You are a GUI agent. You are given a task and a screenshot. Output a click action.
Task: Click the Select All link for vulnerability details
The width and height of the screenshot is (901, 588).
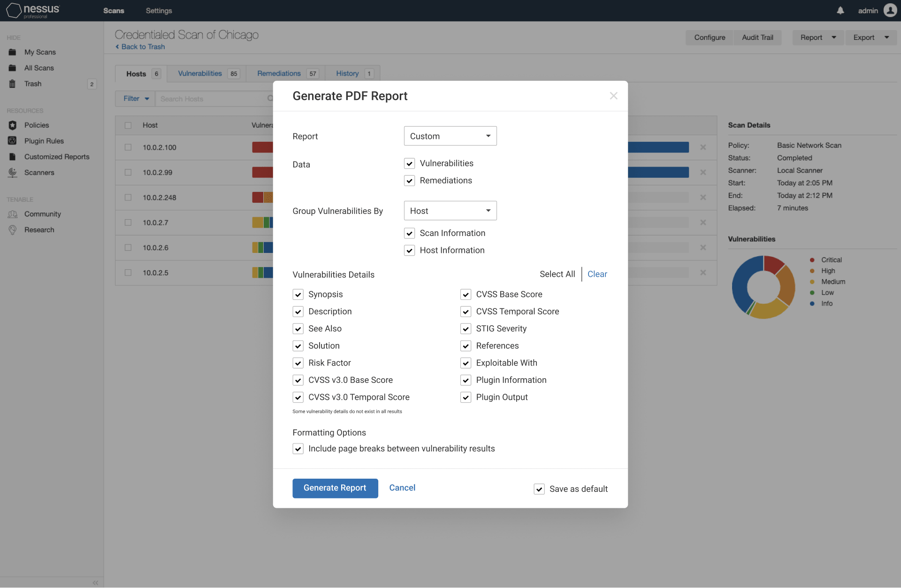pyautogui.click(x=557, y=274)
